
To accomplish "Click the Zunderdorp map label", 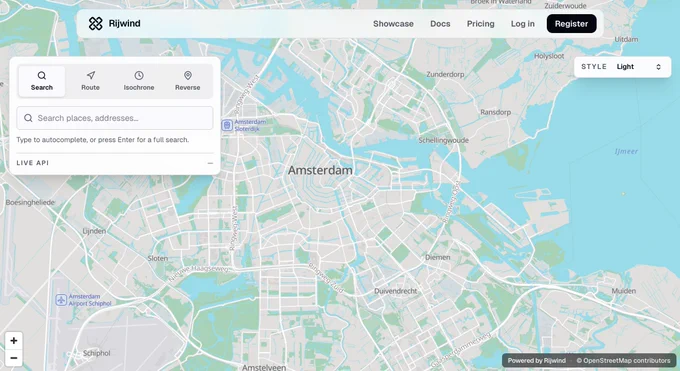I will click(x=445, y=75).
